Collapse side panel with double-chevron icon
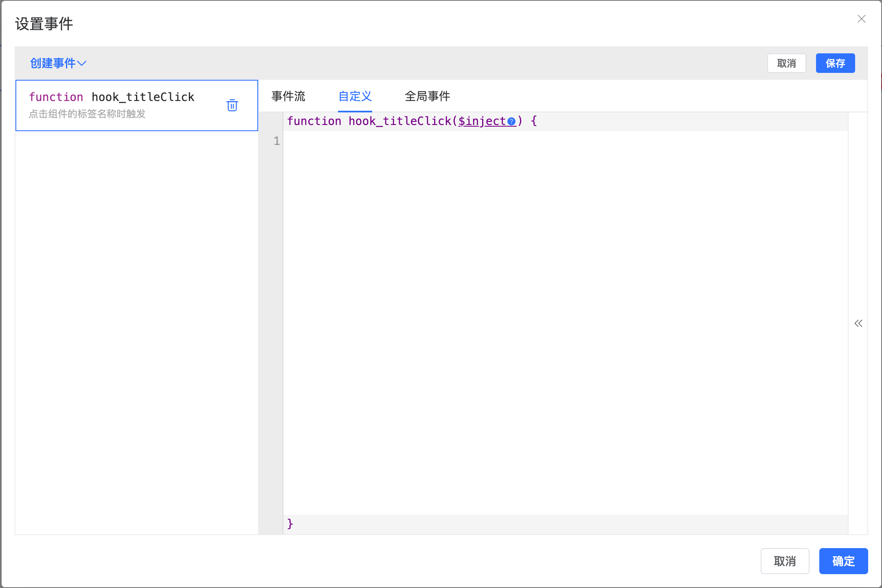The width and height of the screenshot is (882, 588). 858,323
